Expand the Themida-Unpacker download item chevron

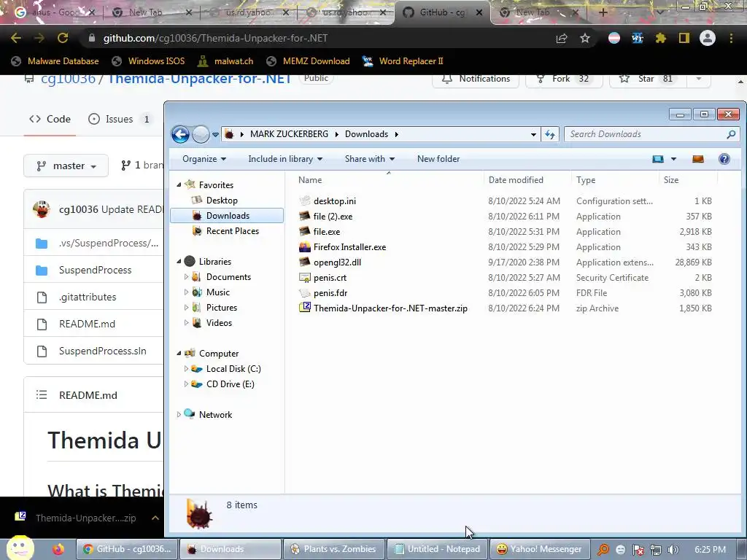(155, 518)
